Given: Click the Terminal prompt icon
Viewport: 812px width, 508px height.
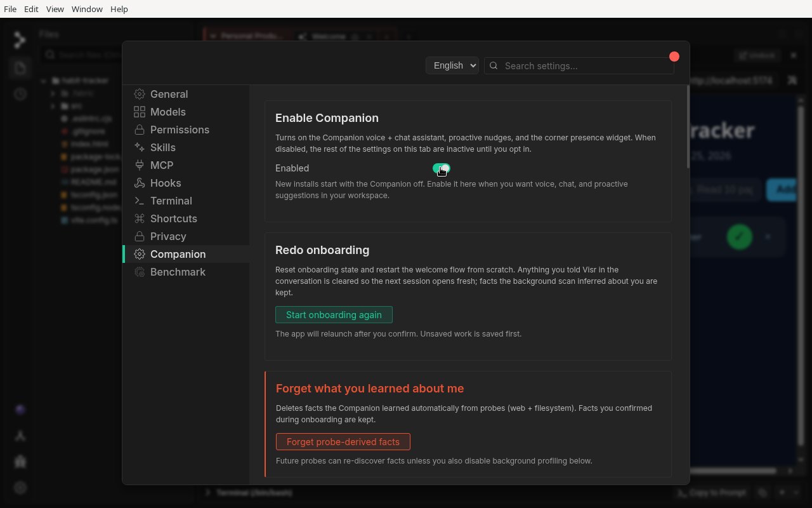Looking at the screenshot, I should pos(140,201).
